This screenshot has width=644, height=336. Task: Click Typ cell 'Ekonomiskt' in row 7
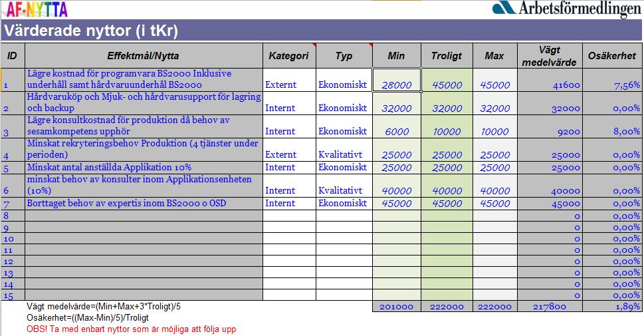344,203
